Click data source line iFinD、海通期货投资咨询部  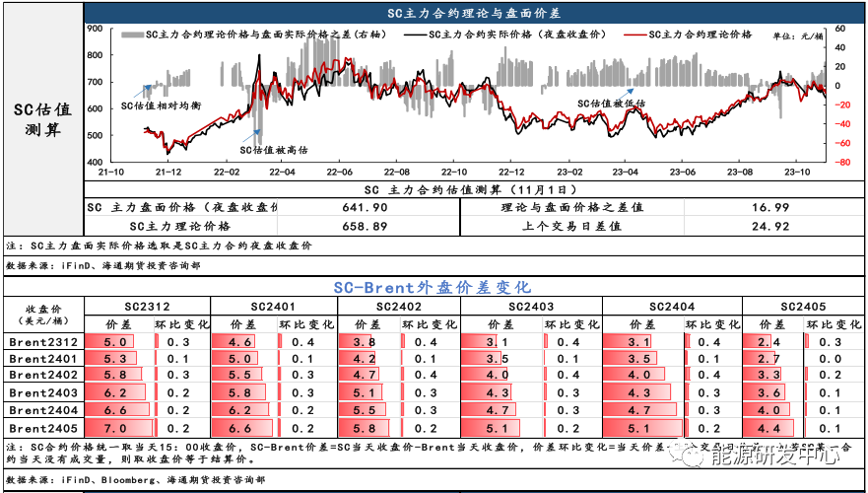pos(103,266)
